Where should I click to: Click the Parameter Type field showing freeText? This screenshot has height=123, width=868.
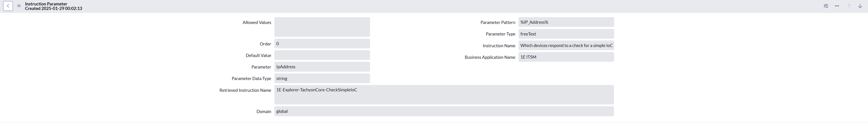566,34
